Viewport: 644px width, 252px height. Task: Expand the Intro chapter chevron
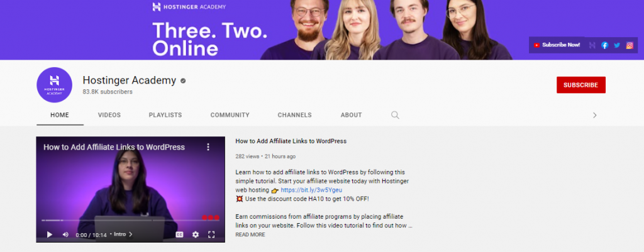click(131, 234)
